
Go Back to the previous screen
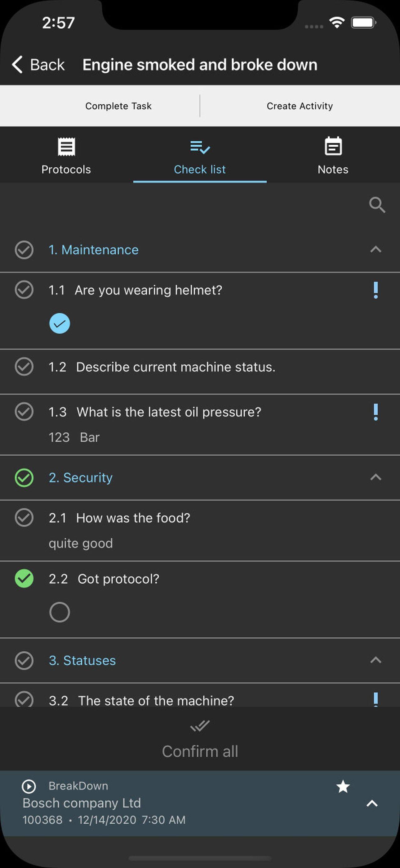click(38, 65)
